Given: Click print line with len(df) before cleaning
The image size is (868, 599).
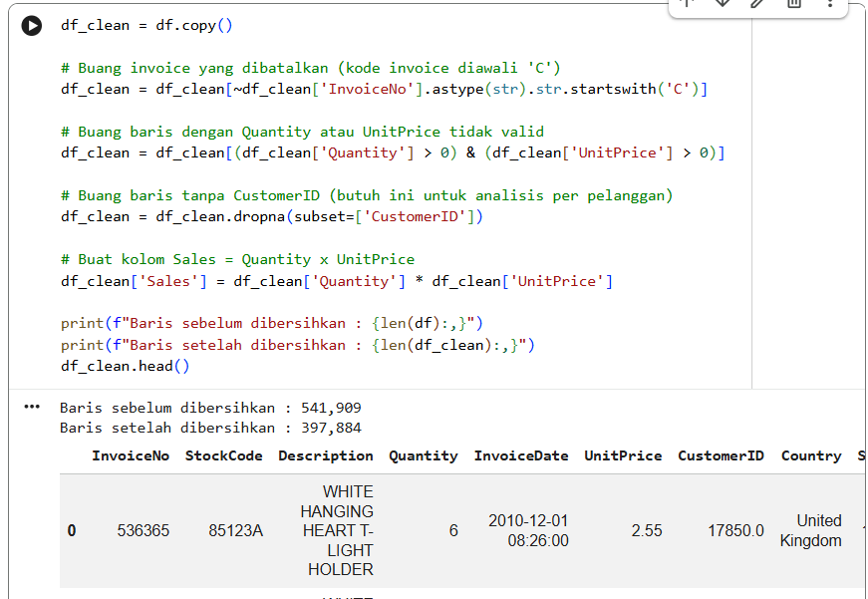Looking at the screenshot, I should (272, 323).
